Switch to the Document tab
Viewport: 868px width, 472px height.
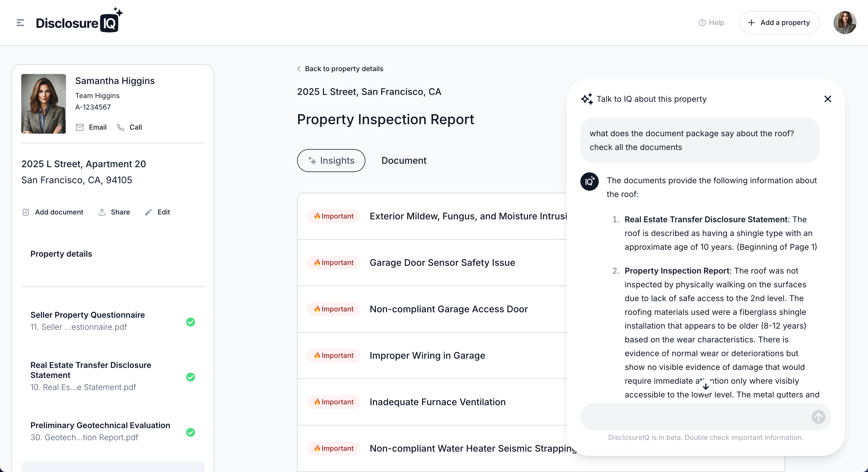(404, 161)
